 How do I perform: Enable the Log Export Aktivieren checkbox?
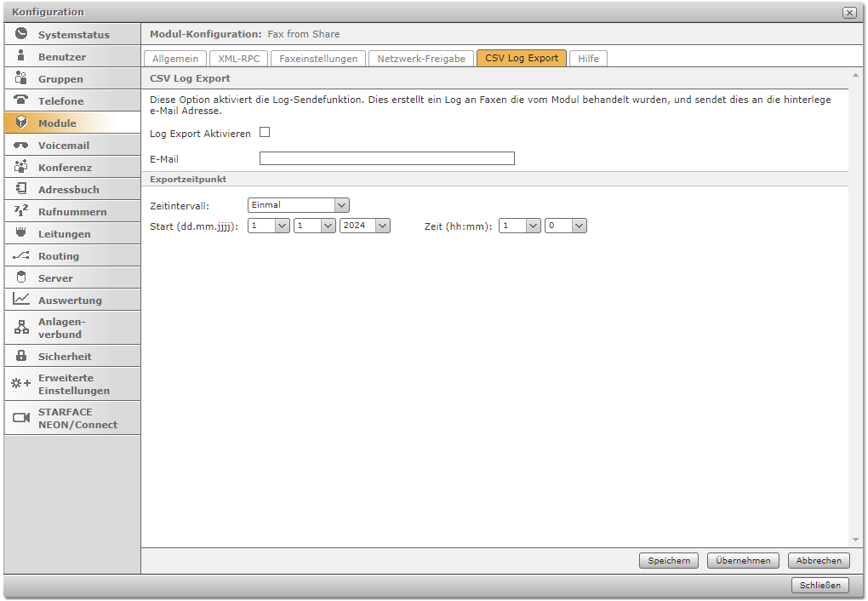(265, 133)
